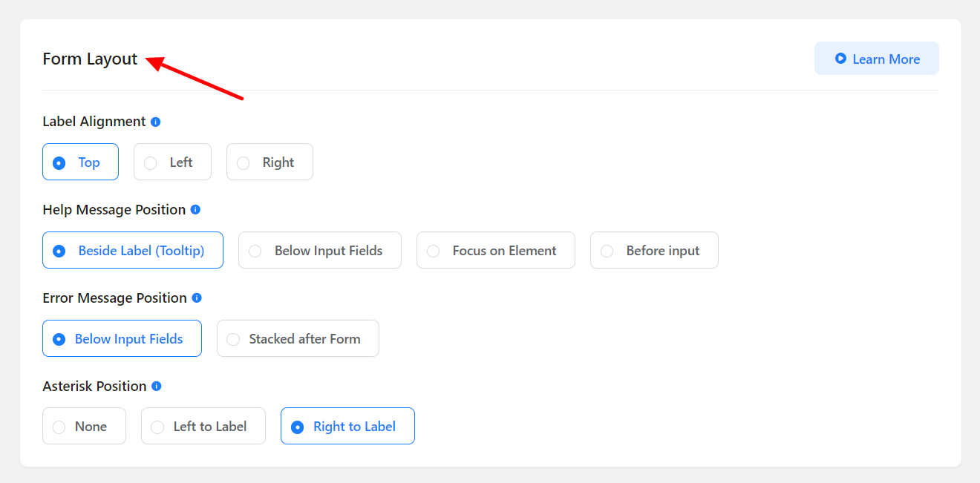The width and height of the screenshot is (980, 483).
Task: Select Left label alignment
Action: [172, 162]
